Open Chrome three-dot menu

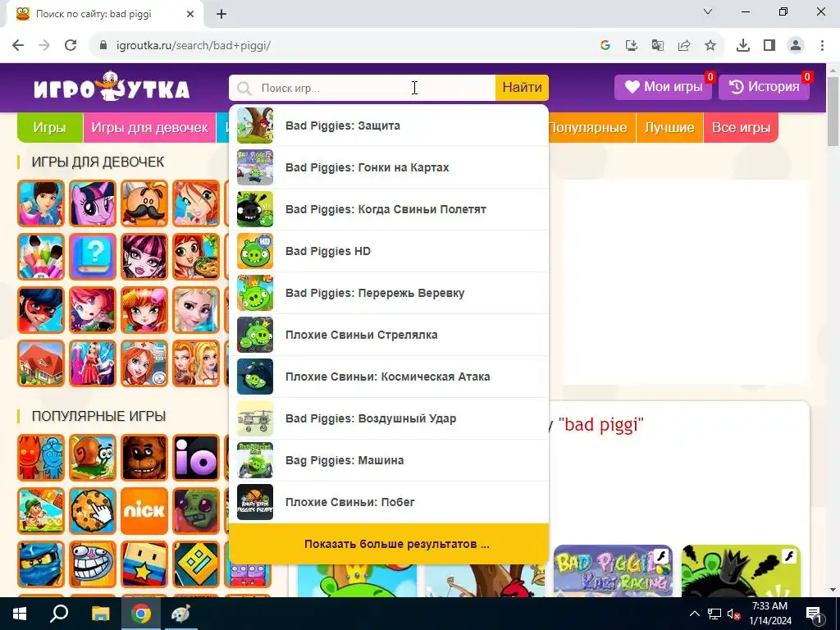point(822,46)
